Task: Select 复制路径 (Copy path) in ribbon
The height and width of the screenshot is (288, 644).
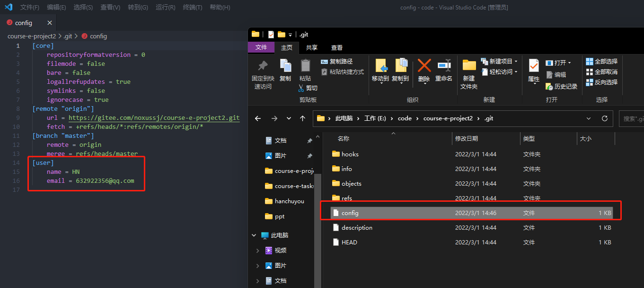Action: [x=337, y=62]
